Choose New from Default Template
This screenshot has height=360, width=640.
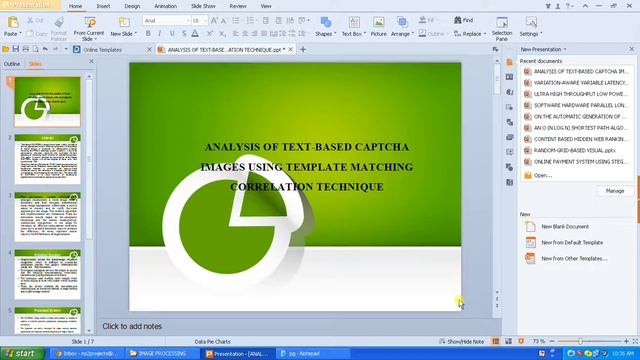click(x=564, y=242)
